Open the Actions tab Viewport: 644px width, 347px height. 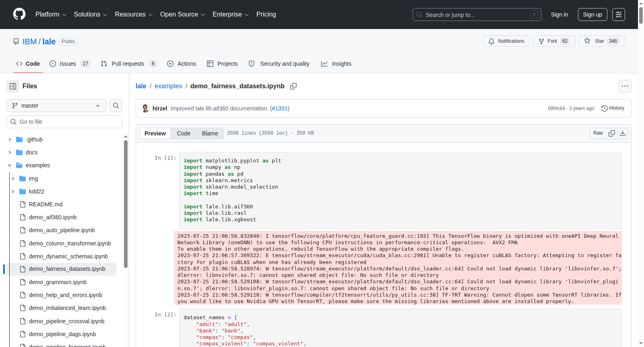click(x=182, y=64)
